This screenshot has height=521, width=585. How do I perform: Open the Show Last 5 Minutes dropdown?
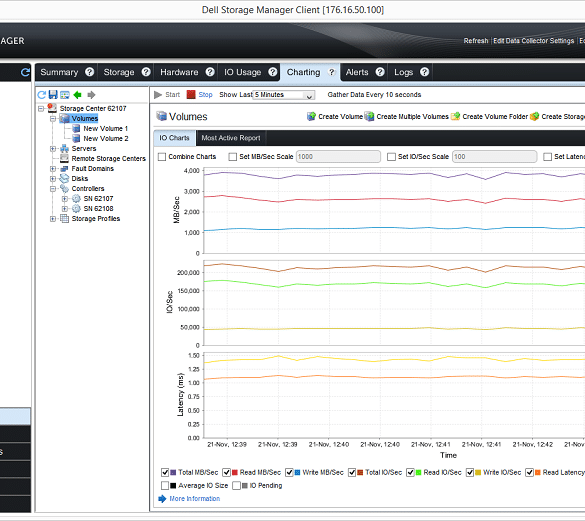pos(284,95)
